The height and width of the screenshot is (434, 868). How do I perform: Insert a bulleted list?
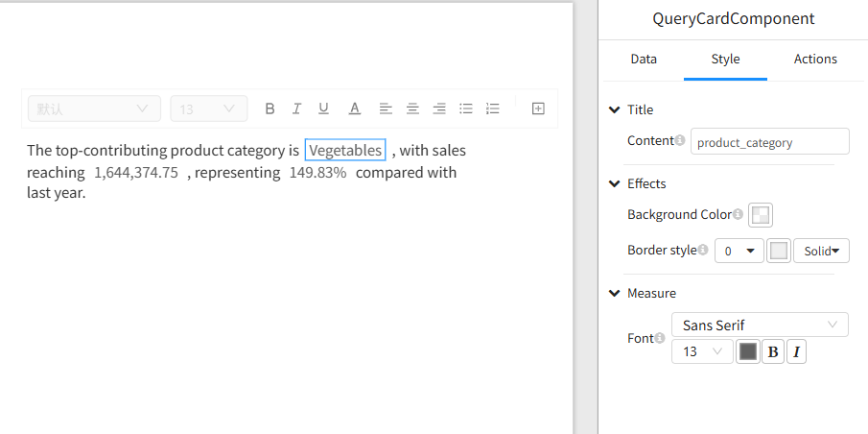pyautogui.click(x=466, y=108)
